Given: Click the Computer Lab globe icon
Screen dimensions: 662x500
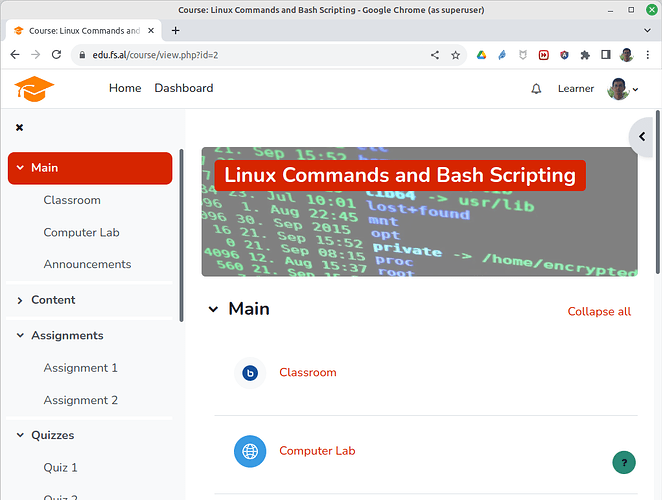Looking at the screenshot, I should pos(250,451).
